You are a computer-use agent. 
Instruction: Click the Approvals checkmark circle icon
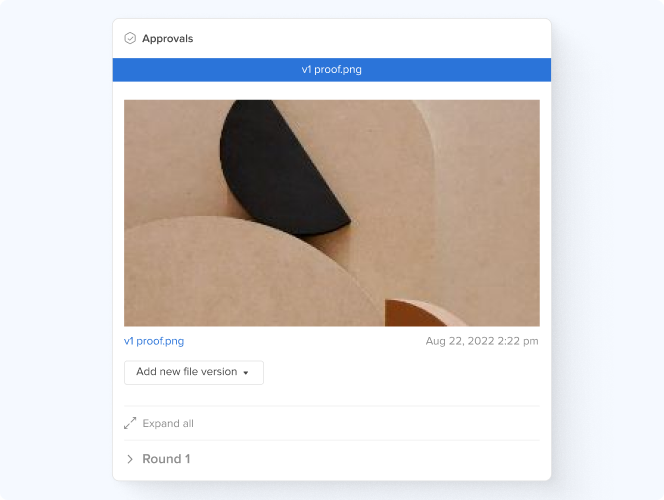pyautogui.click(x=130, y=39)
